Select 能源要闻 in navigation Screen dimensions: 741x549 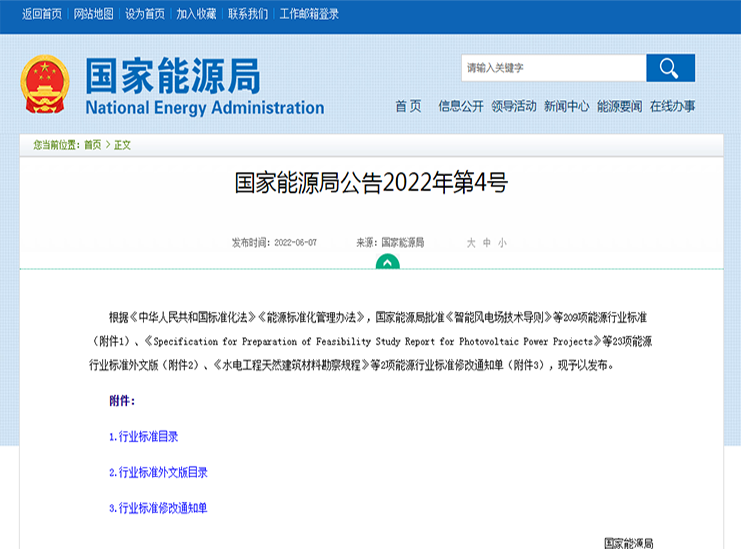tap(619, 106)
